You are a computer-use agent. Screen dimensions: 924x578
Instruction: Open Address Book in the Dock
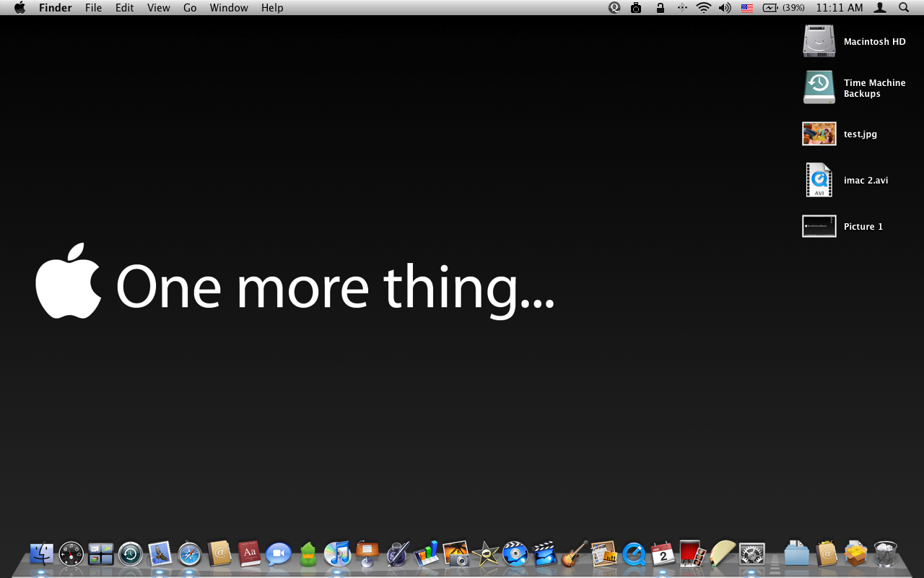219,554
